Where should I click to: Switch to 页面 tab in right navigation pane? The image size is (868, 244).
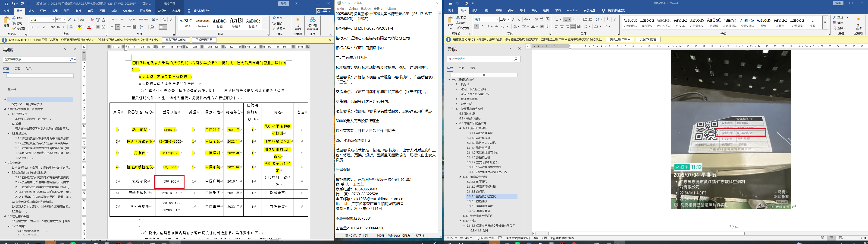[461, 68]
